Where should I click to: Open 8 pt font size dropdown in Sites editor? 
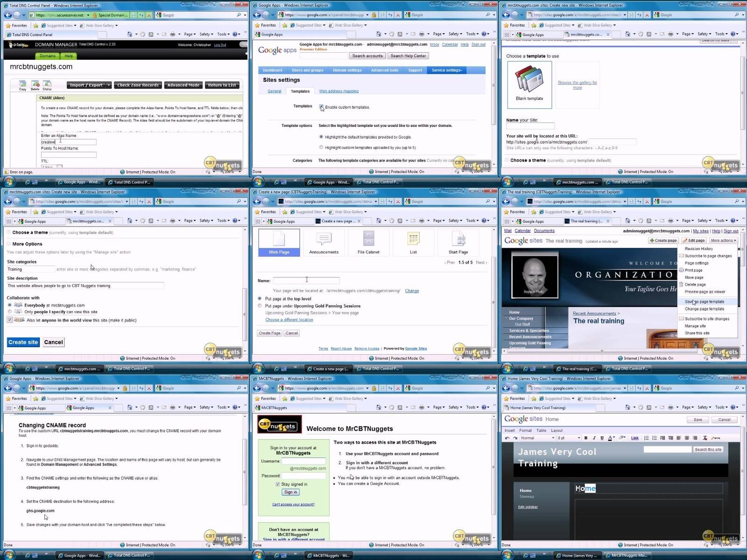tap(569, 438)
